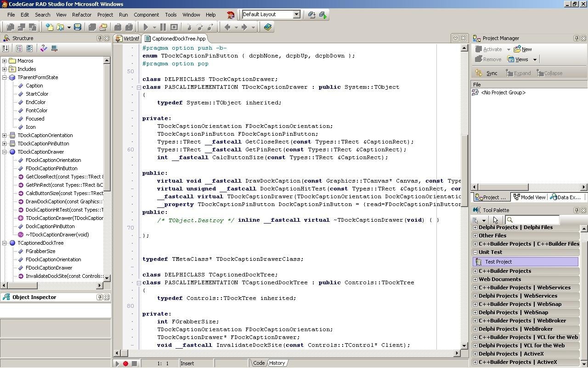The width and height of the screenshot is (588, 368).
Task: Open the Tools menu
Action: point(171,15)
